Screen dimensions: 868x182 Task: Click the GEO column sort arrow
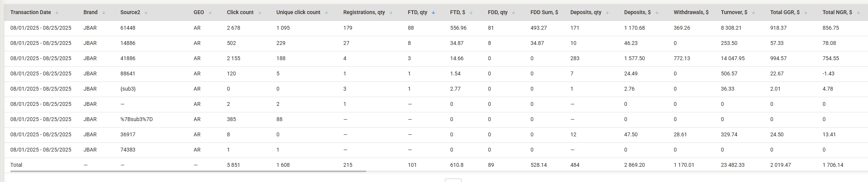[210, 13]
